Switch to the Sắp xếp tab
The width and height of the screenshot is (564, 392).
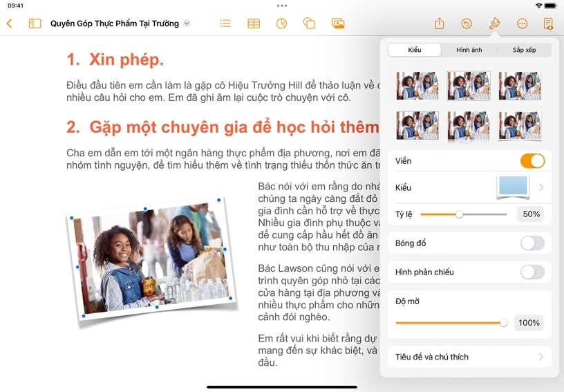(524, 50)
